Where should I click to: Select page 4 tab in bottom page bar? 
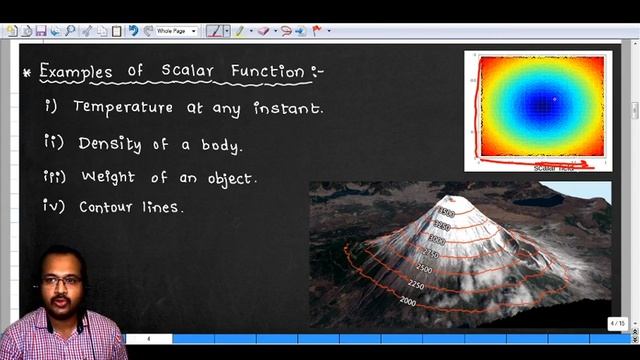point(149,339)
